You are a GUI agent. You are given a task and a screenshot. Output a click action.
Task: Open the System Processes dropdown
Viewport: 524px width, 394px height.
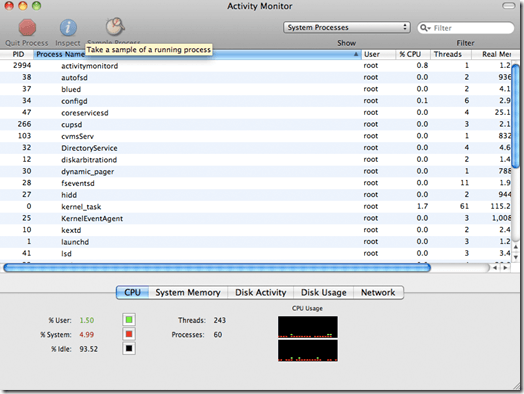click(347, 27)
